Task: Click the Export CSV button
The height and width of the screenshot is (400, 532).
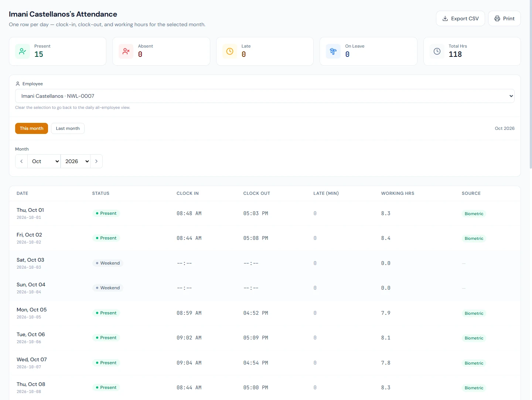Action: (460, 18)
